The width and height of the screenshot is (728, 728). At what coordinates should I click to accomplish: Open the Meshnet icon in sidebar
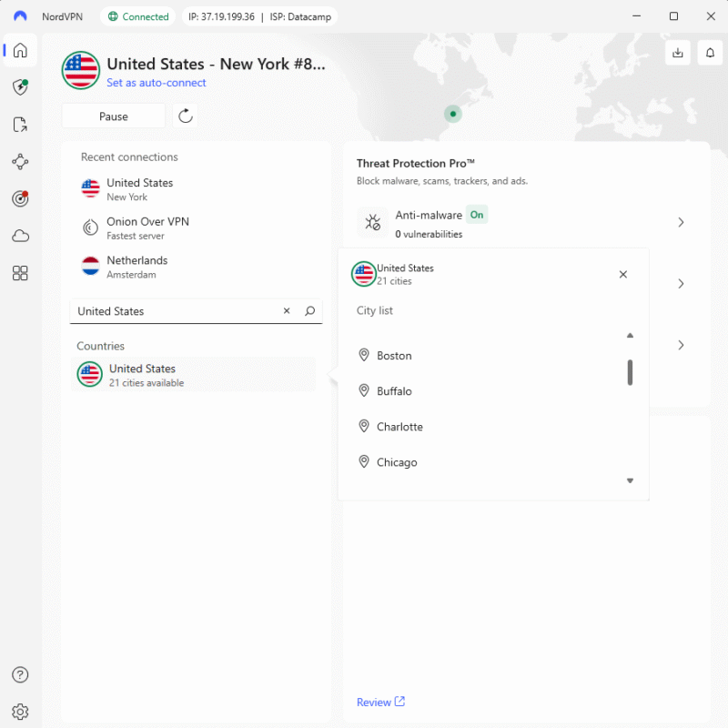click(x=20, y=162)
